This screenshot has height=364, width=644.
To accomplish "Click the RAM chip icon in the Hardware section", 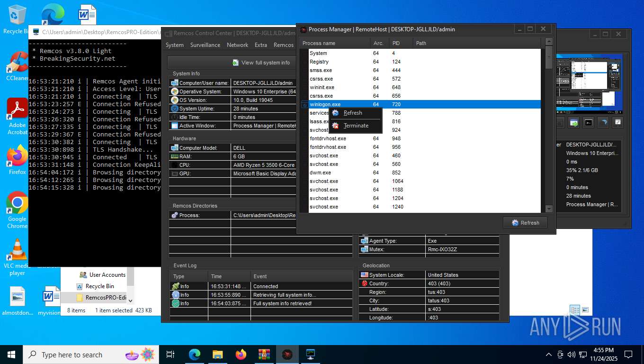I will tap(175, 156).
